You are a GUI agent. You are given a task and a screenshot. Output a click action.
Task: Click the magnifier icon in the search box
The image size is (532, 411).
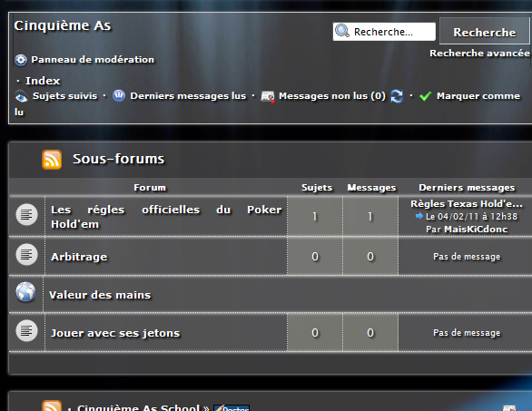coord(342,31)
